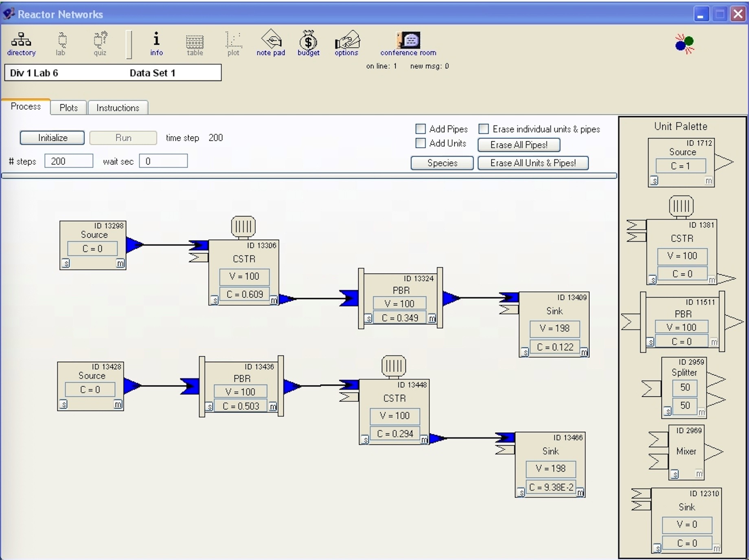
Task: Open the budget icon
Action: 309,43
